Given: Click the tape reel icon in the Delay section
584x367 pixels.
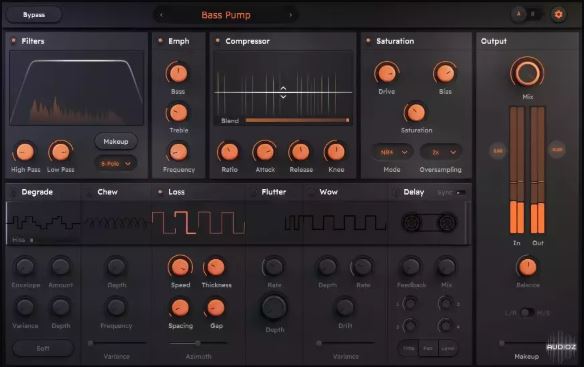Looking at the screenshot, I should point(429,222).
